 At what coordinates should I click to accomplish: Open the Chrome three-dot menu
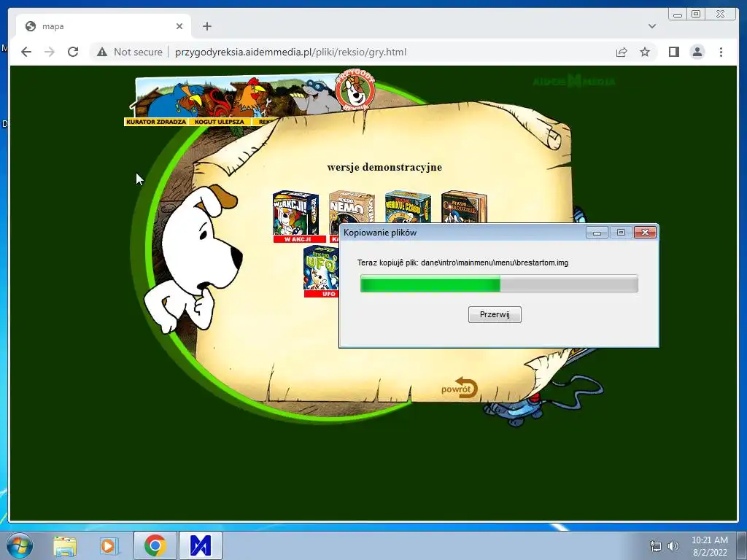click(x=721, y=52)
